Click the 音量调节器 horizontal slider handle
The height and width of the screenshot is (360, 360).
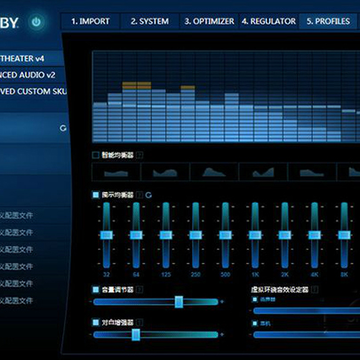point(179,302)
